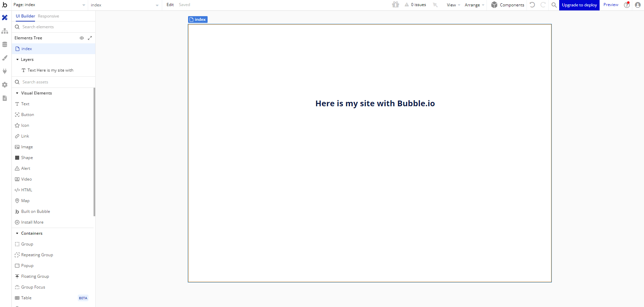Collapse the Visual Elements section
This screenshot has height=307, width=644.
[17, 93]
